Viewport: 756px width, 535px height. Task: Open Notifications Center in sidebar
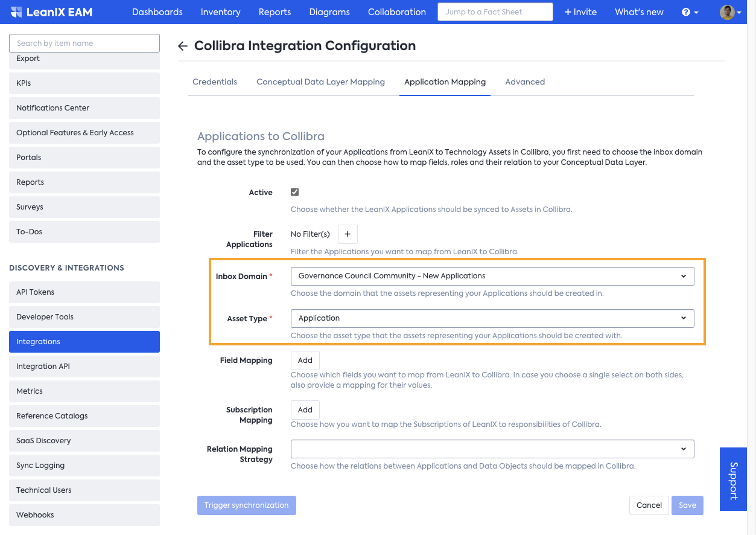(84, 108)
